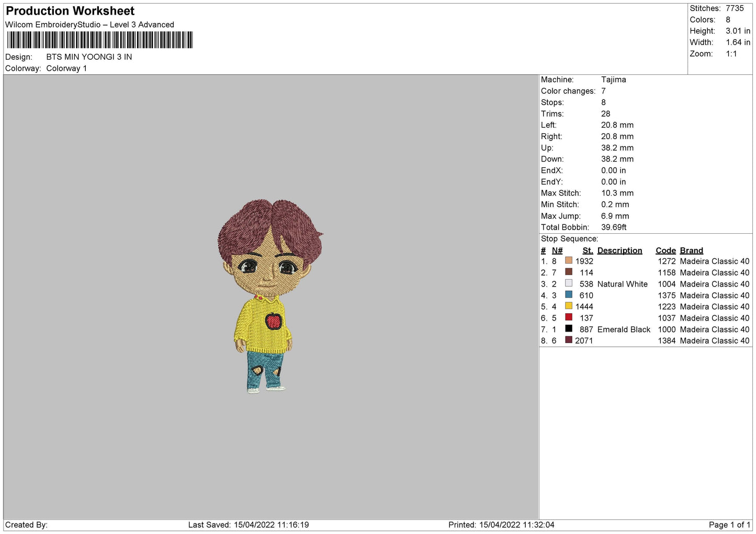Click the Wilcom EmbroideryStudio subtitle
The height and width of the screenshot is (534, 756).
point(89,25)
